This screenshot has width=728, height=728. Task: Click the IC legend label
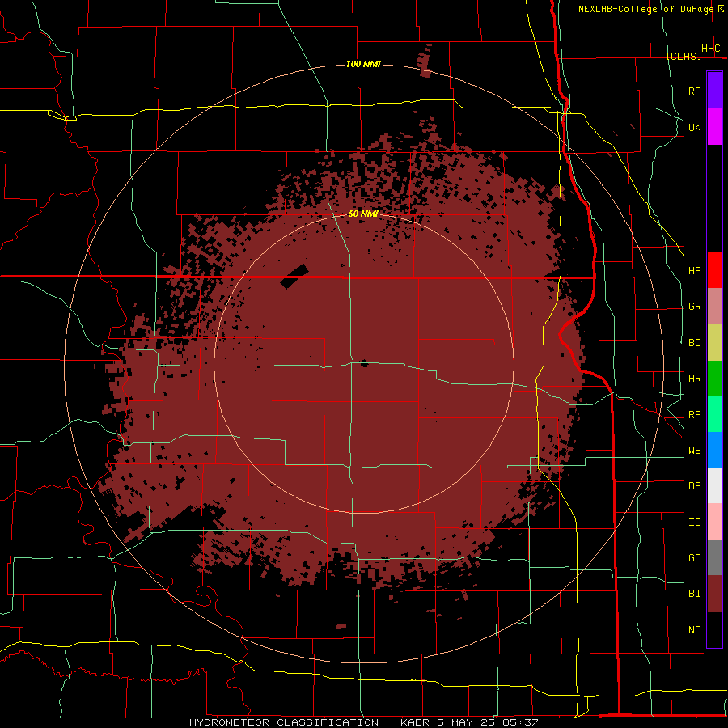click(x=694, y=523)
